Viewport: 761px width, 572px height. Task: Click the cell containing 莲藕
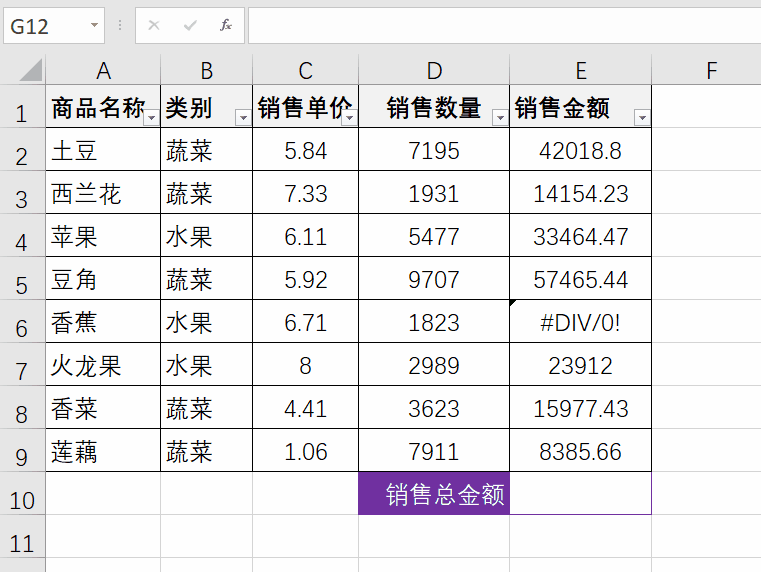[103, 450]
